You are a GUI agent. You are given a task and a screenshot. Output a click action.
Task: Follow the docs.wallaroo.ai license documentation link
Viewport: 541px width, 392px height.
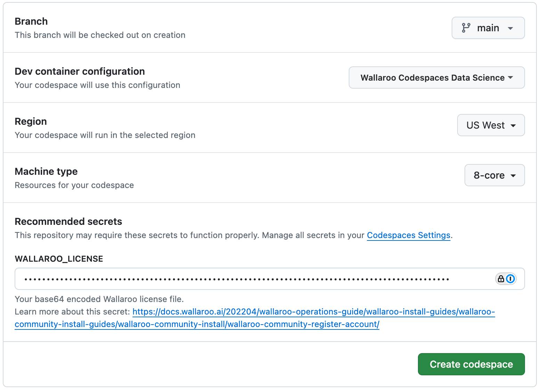click(x=313, y=312)
